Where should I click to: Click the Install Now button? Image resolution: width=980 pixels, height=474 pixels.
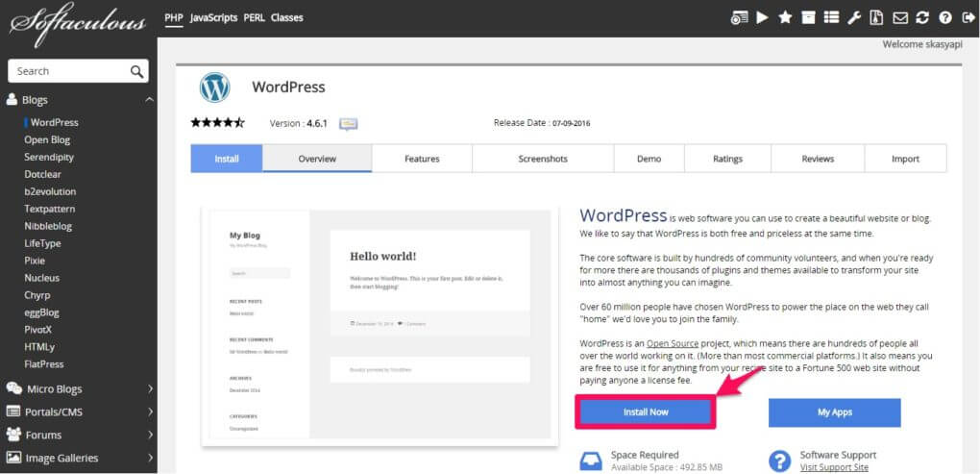point(646,412)
